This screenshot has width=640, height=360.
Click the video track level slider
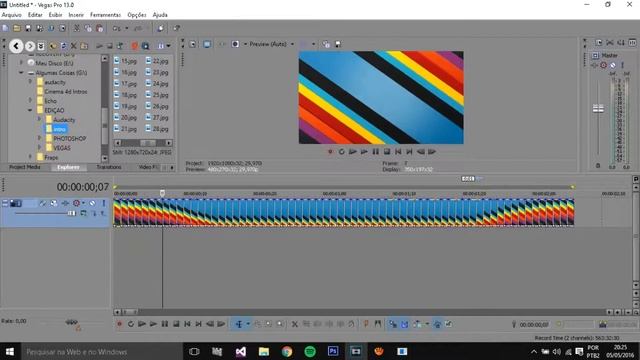click(x=71, y=213)
